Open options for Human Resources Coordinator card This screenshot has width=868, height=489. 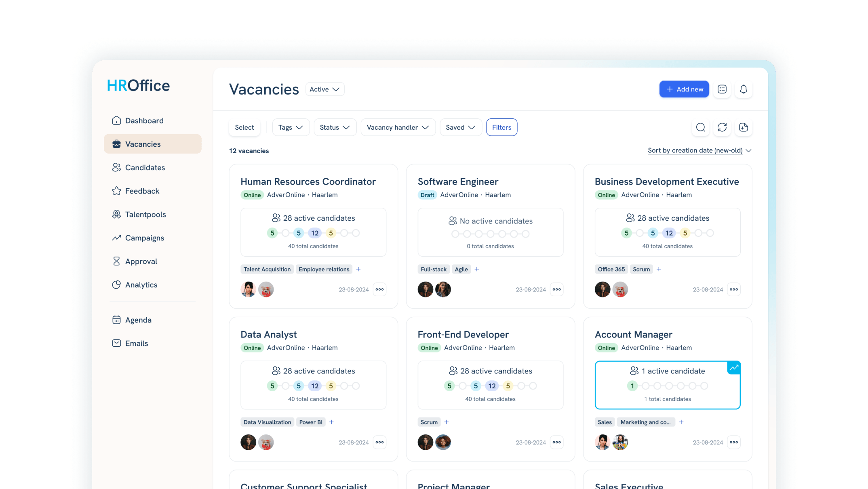(379, 289)
